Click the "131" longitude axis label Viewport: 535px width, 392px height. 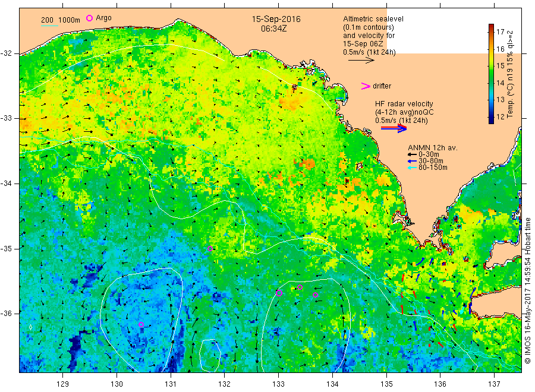pyautogui.click(x=171, y=384)
